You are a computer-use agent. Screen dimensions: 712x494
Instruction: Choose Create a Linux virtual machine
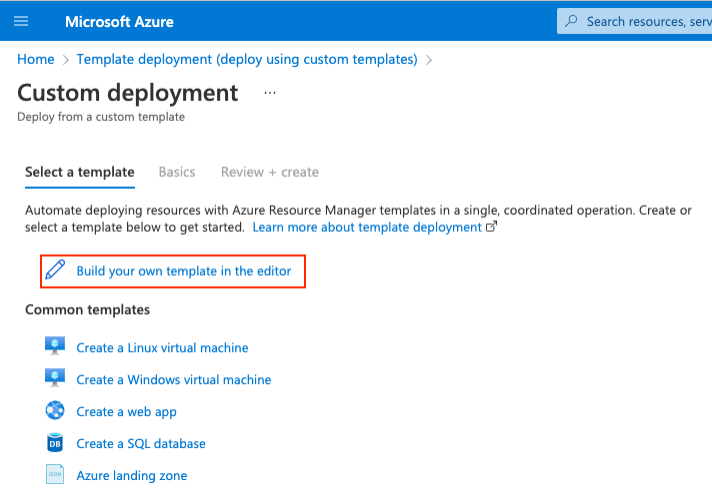[162, 348]
